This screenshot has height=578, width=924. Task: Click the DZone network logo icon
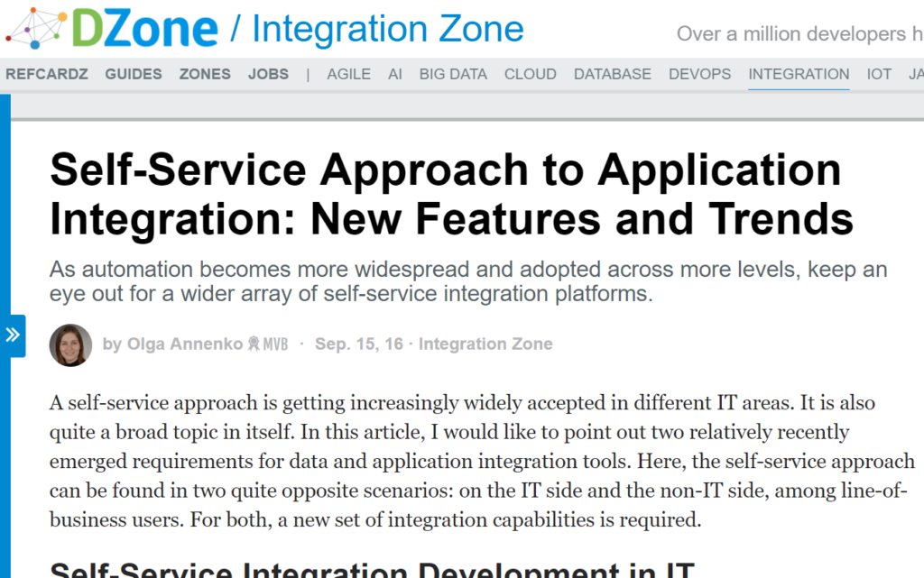(x=36, y=28)
